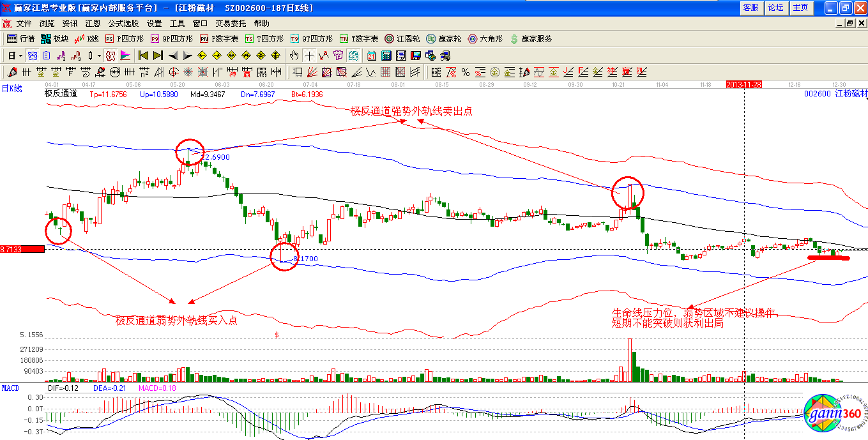Click the 2013-11-28 date marker on timeline

click(745, 84)
